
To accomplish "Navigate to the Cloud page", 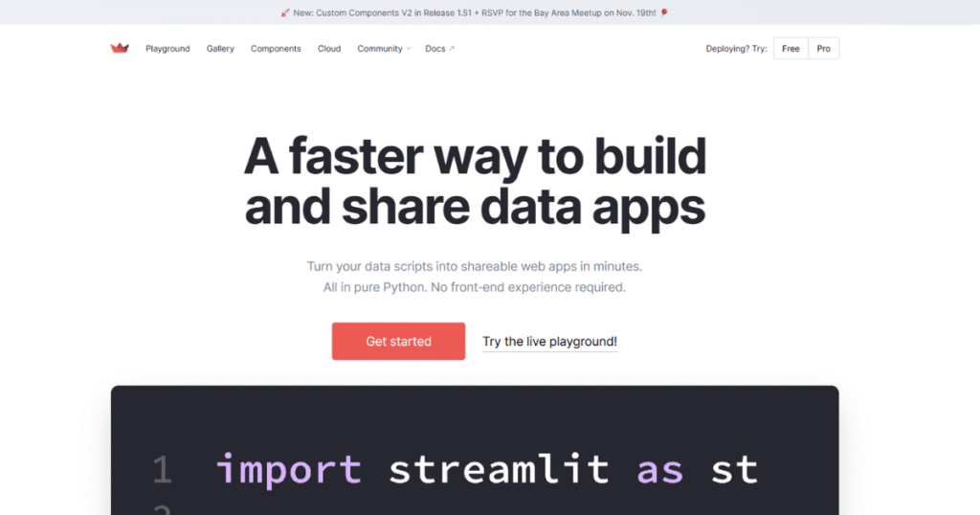I will click(x=329, y=49).
